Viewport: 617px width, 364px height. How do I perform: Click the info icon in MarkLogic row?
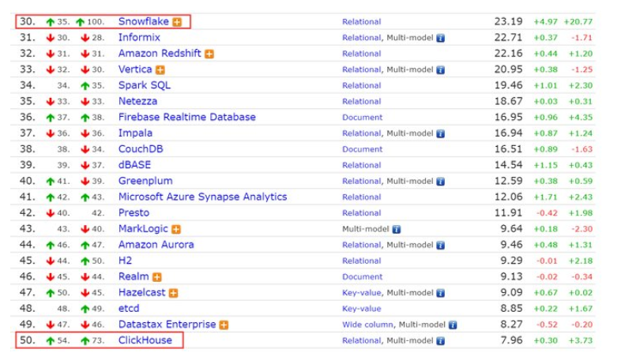[x=397, y=229]
